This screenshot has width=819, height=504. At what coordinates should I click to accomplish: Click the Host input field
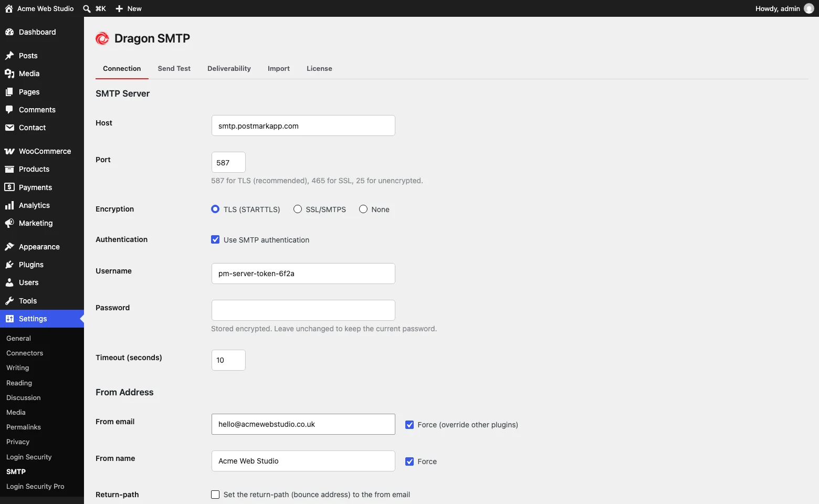[303, 125]
